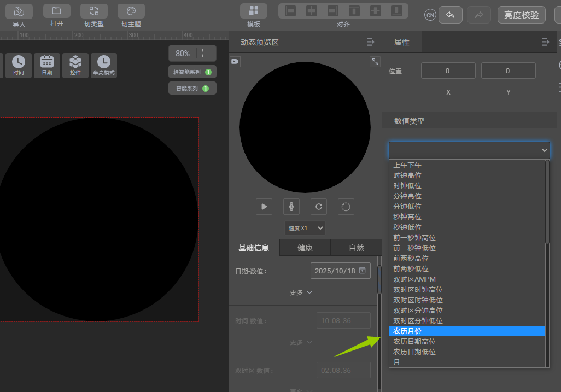
Task: Click the 亮度校验 button
Action: (x=522, y=15)
